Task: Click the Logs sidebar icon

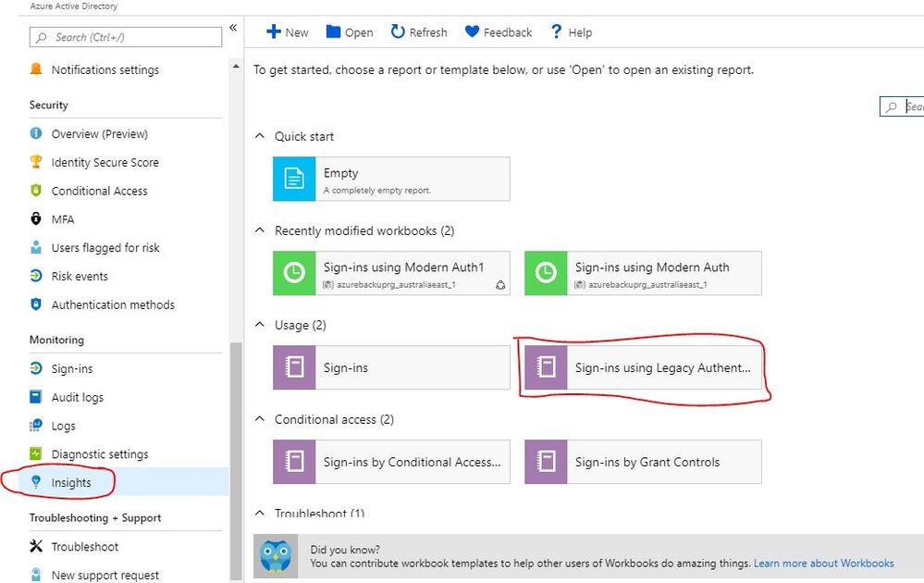Action: click(x=36, y=425)
